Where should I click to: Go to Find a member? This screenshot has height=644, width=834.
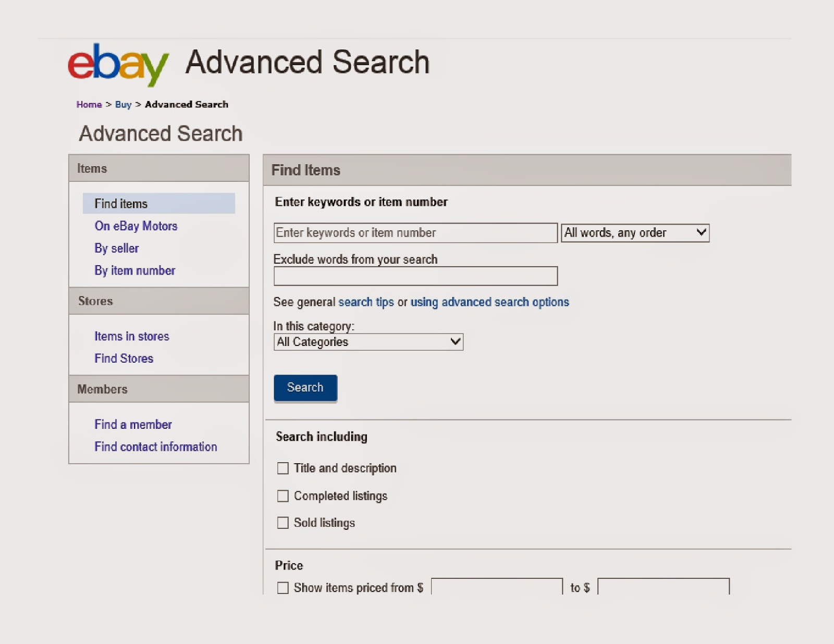click(x=133, y=424)
